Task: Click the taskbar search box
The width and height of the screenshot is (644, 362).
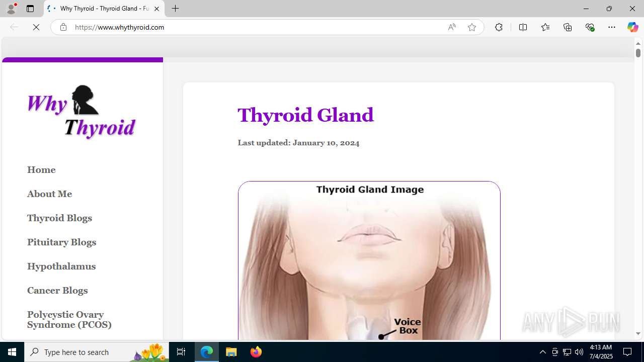Action: pyautogui.click(x=96, y=352)
